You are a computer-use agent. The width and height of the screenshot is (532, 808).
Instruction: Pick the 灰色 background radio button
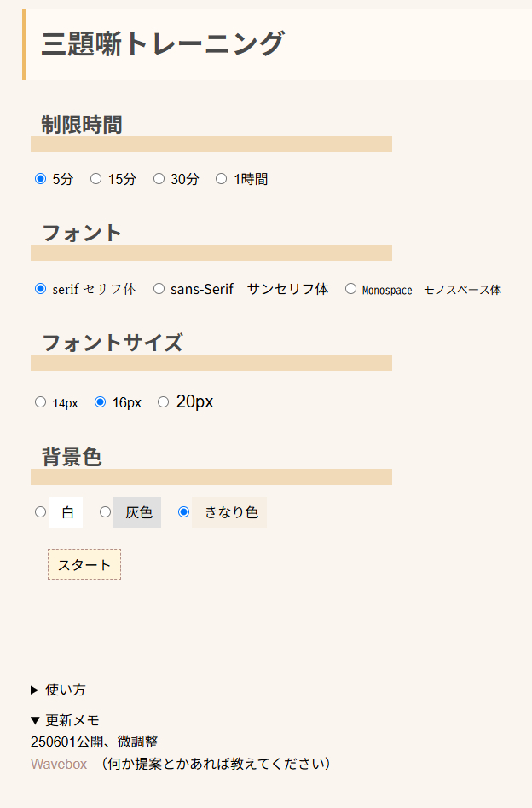(105, 511)
